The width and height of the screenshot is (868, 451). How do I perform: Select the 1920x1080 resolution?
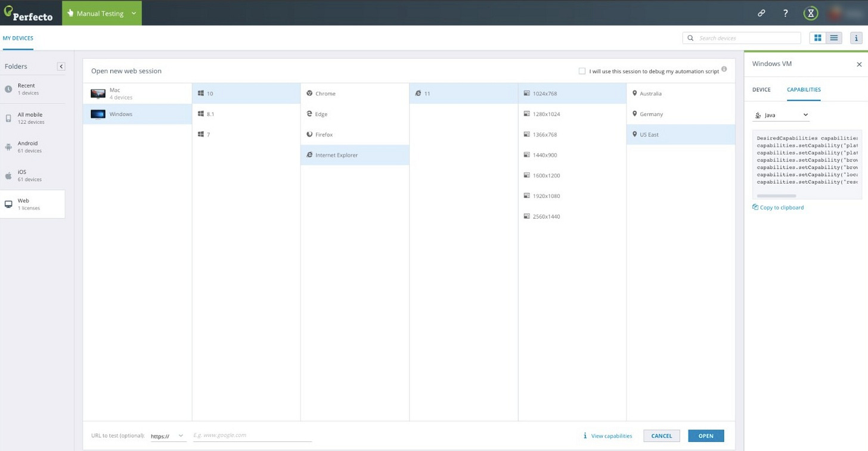(572, 196)
